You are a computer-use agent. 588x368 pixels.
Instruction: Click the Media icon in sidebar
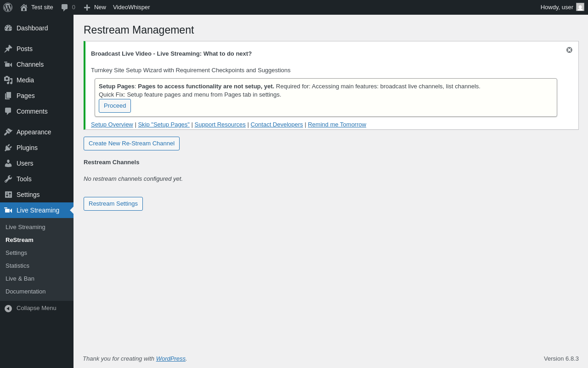pyautogui.click(x=8, y=80)
